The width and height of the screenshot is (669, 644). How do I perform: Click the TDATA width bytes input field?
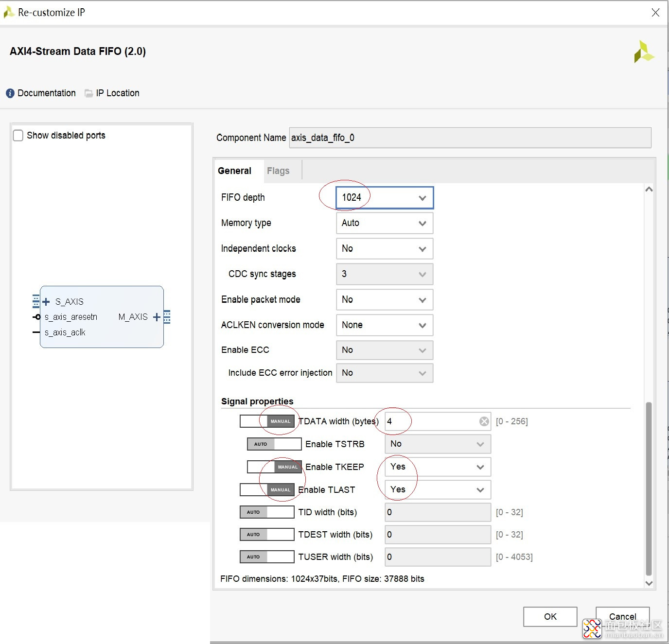[x=438, y=421]
